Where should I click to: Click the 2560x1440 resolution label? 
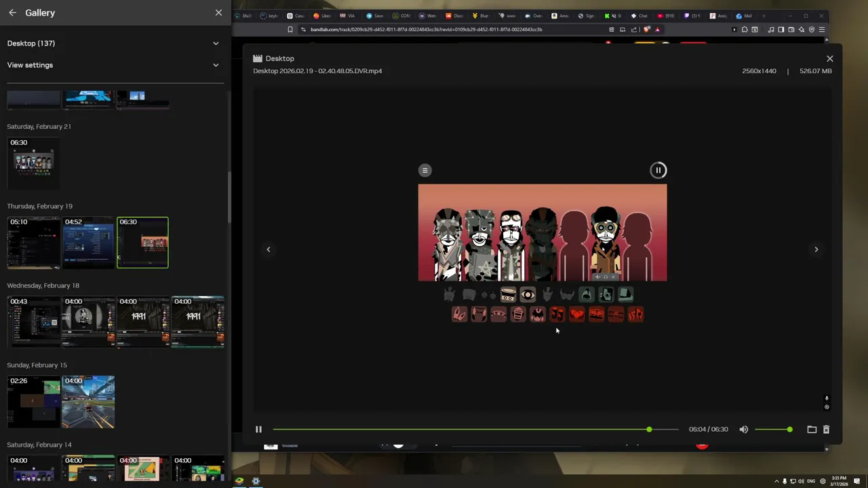759,71
